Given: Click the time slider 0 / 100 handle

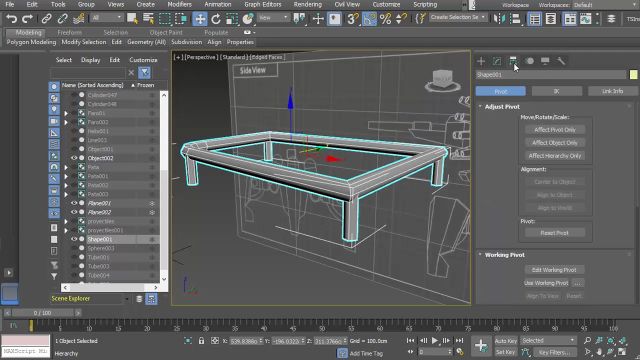Looking at the screenshot, I should point(42,313).
